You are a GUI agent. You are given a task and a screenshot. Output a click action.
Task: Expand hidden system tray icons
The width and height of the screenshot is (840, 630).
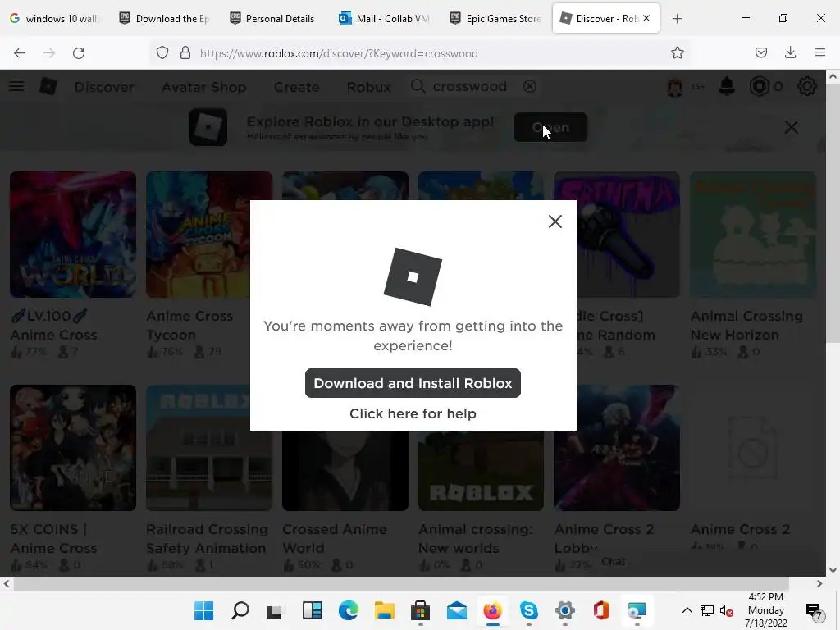pyautogui.click(x=687, y=610)
